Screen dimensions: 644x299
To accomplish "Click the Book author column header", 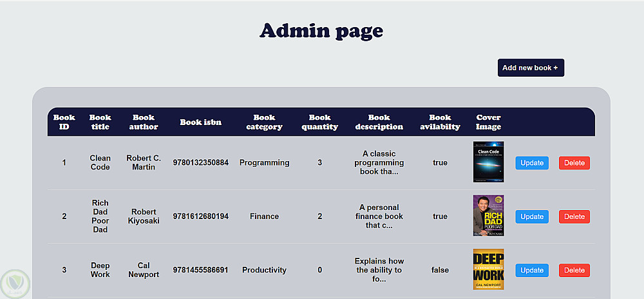I will pos(144,122).
